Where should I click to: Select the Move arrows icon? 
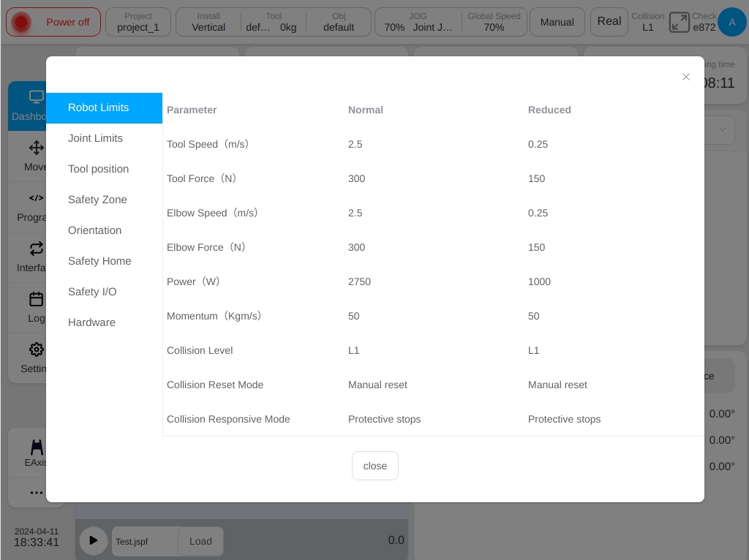tap(37, 148)
